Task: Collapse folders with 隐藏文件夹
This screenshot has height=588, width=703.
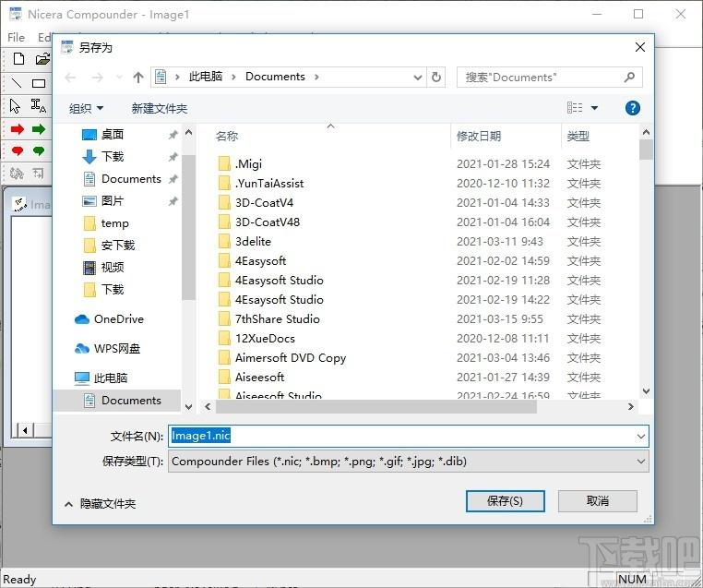Action: tap(101, 504)
